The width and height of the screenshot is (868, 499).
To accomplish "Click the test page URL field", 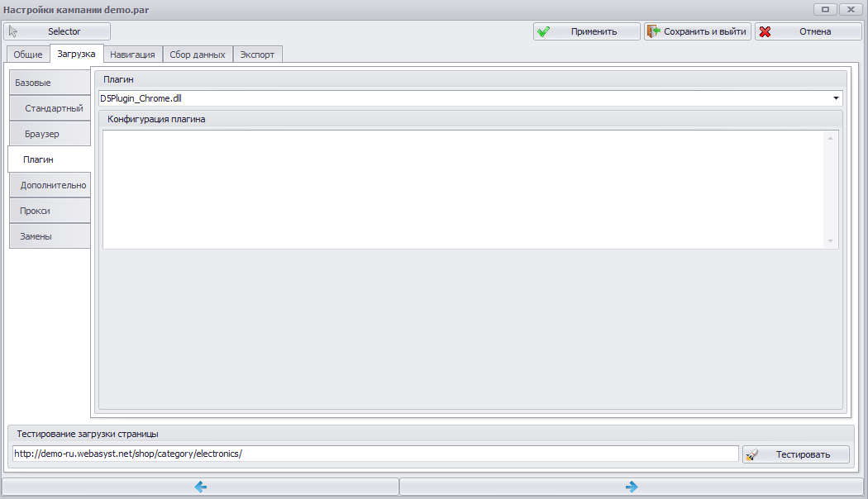I will [375, 454].
